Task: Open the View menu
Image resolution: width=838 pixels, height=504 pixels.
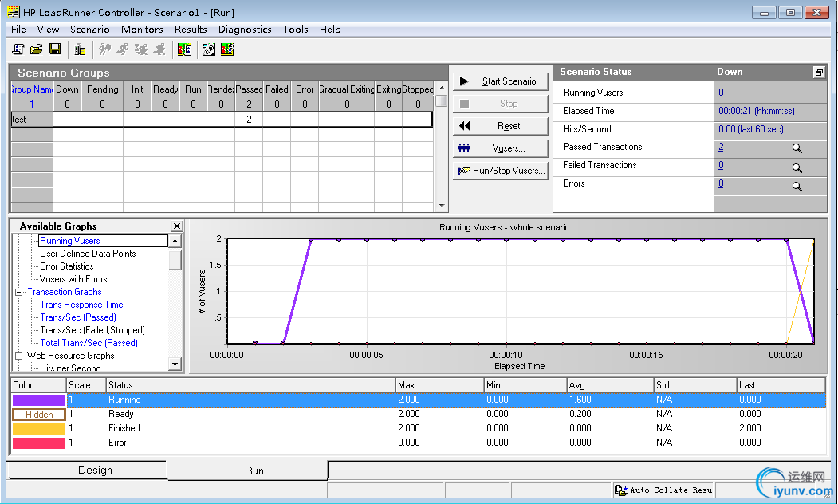Action: (48, 30)
